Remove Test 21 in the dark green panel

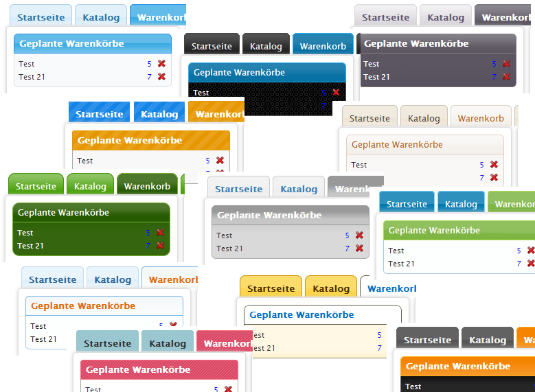(x=160, y=246)
